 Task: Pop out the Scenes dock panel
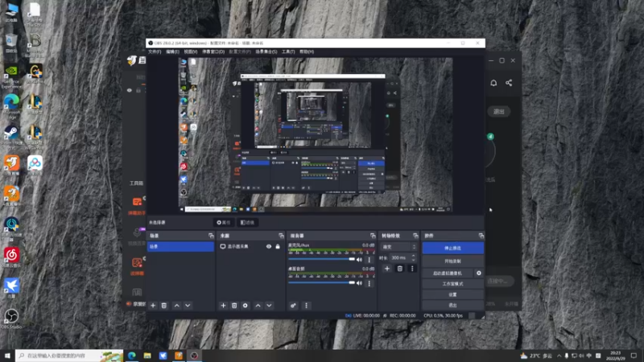211,236
